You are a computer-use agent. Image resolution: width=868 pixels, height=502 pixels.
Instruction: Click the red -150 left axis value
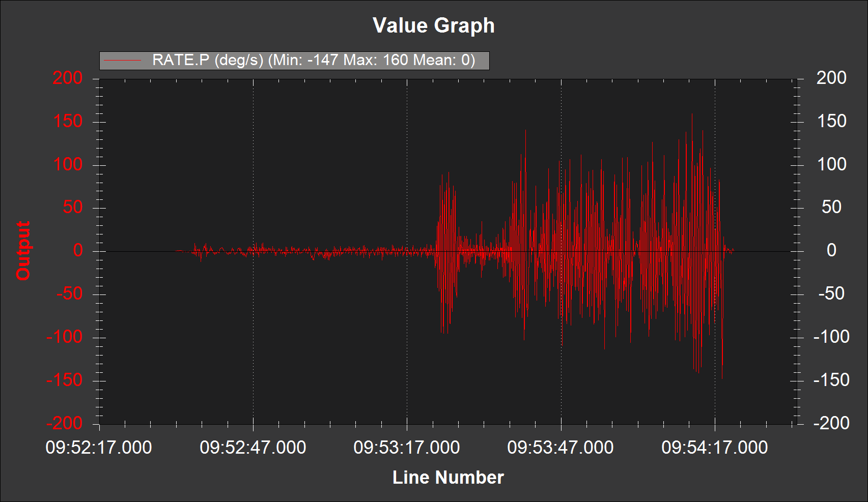(x=64, y=380)
